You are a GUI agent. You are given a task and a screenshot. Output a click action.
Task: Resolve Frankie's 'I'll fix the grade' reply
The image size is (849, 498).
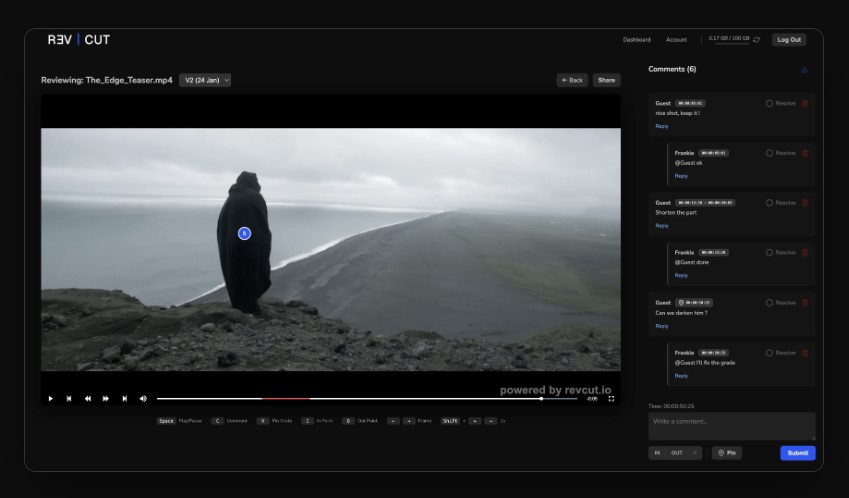click(x=781, y=353)
